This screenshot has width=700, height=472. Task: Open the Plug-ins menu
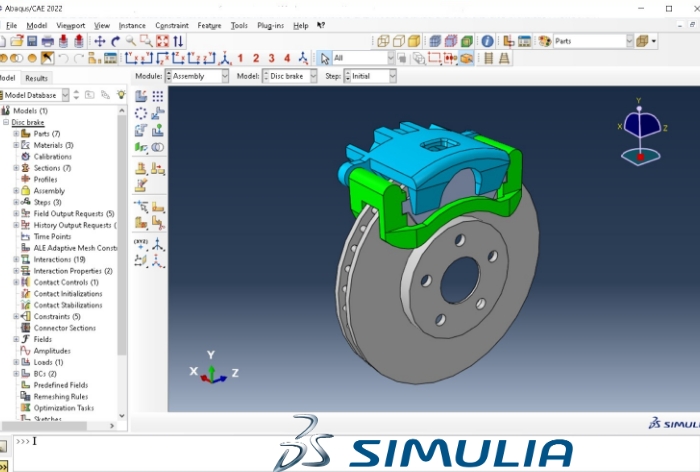pos(271,25)
